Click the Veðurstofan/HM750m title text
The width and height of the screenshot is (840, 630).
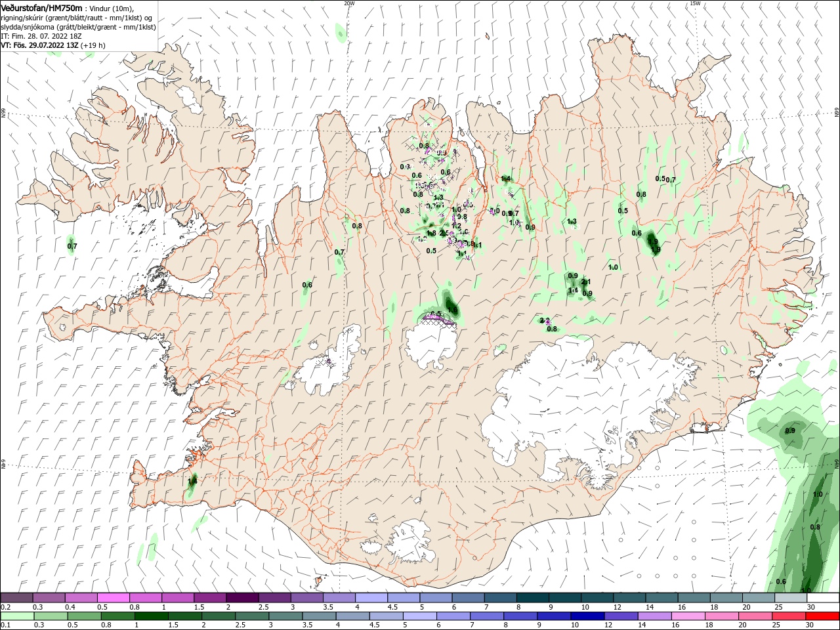[41, 8]
